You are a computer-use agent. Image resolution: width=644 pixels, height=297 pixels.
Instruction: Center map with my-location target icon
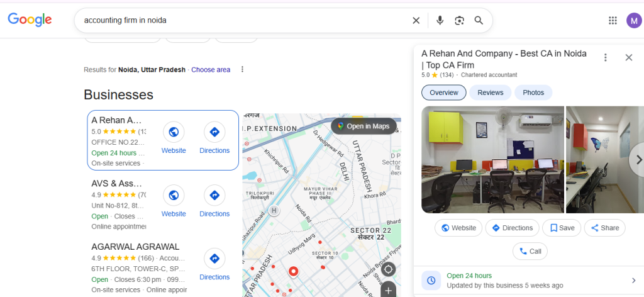tap(388, 269)
